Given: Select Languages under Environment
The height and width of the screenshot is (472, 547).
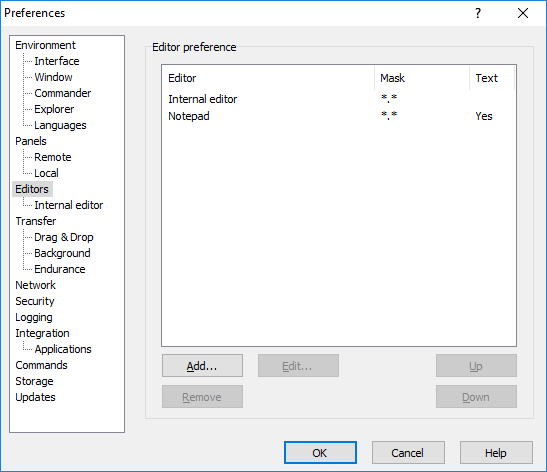Looking at the screenshot, I should pyautogui.click(x=60, y=125).
